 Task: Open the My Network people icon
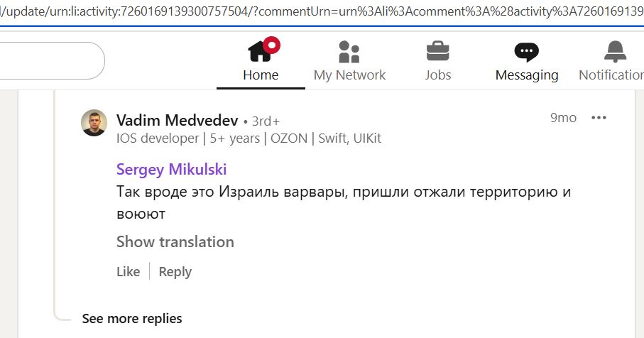coord(349,52)
